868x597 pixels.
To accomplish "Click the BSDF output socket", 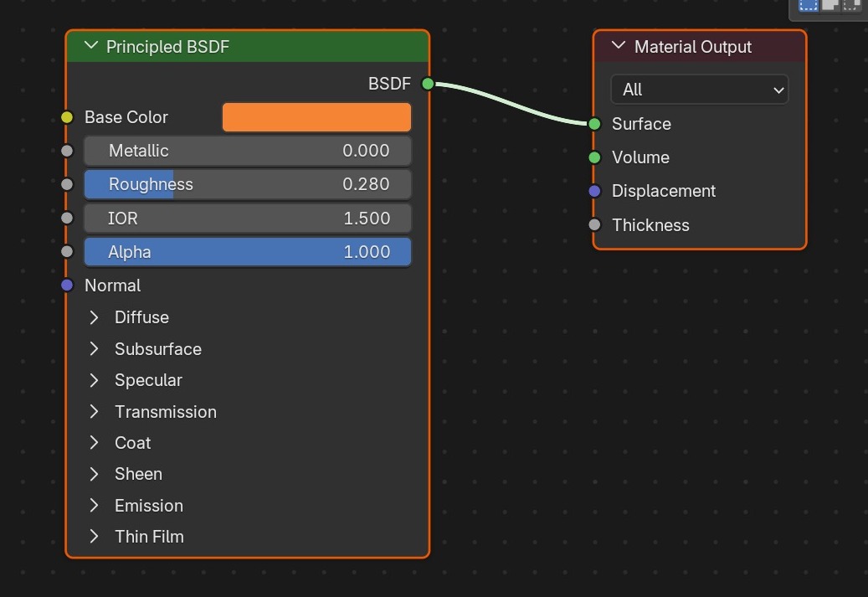I will [428, 84].
